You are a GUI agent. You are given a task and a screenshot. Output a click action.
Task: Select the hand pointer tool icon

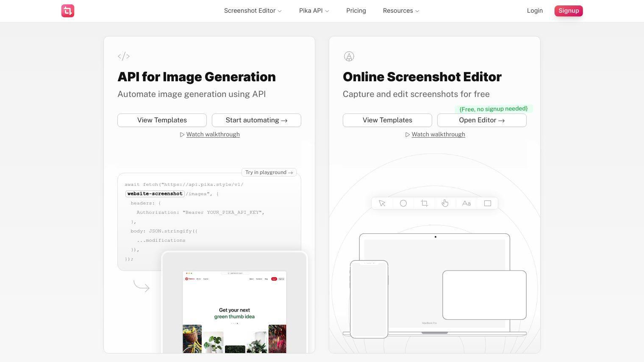(x=445, y=203)
